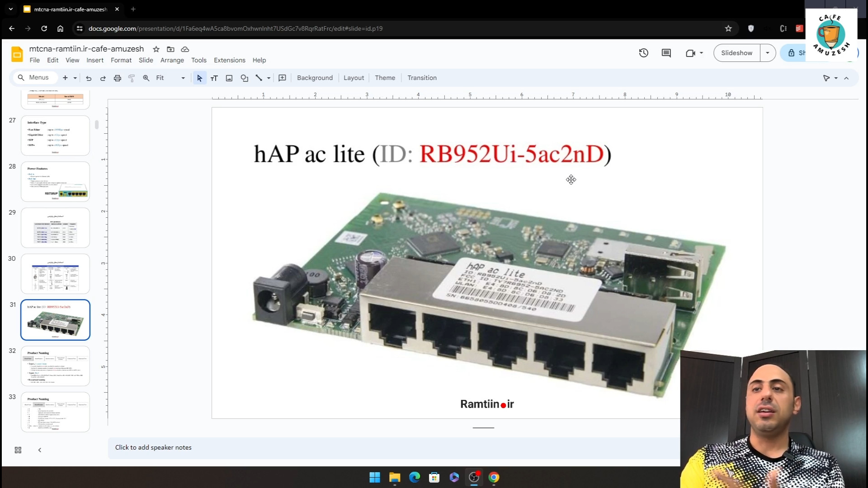Screen dimensions: 868x488
Task: Open the Tools menu
Action: [199, 60]
